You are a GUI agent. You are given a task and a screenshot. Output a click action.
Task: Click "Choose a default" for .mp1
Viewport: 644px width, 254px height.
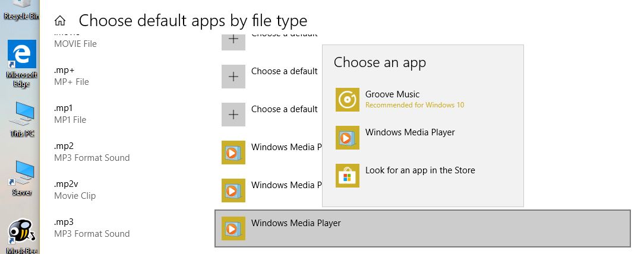point(284,109)
